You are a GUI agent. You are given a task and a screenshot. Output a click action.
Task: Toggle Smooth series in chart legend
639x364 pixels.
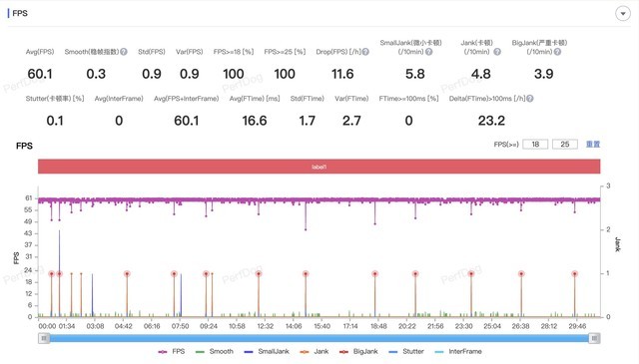[x=215, y=351]
